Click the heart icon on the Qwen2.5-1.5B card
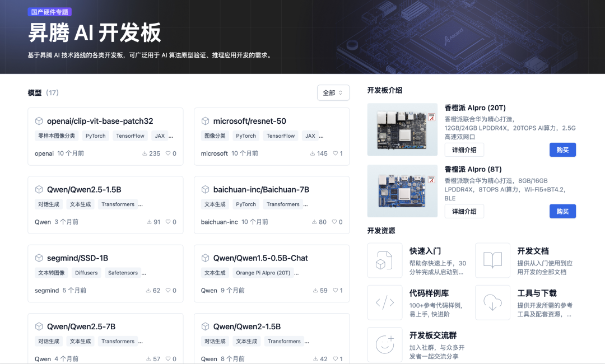This screenshot has height=364, width=605. (168, 222)
